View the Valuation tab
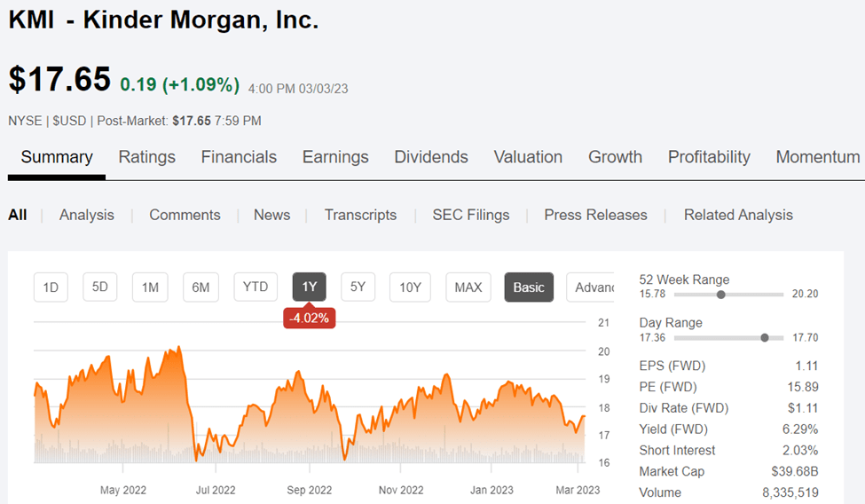The width and height of the screenshot is (865, 504). pyautogui.click(x=528, y=157)
